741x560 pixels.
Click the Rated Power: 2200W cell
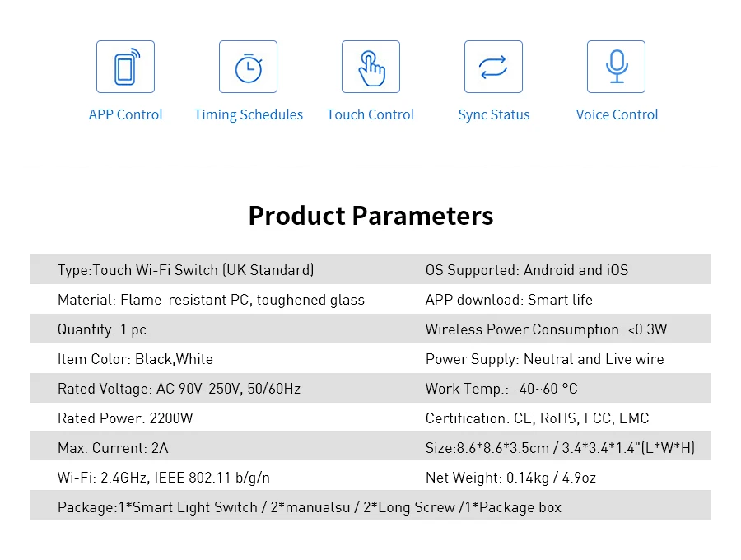[x=125, y=418]
